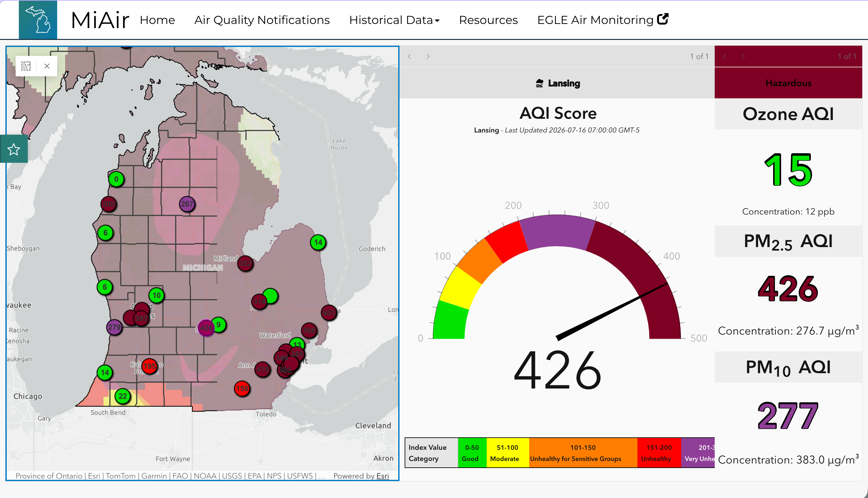The image size is (868, 498).
Task: Select the red marker showing 195
Action: pos(149,366)
